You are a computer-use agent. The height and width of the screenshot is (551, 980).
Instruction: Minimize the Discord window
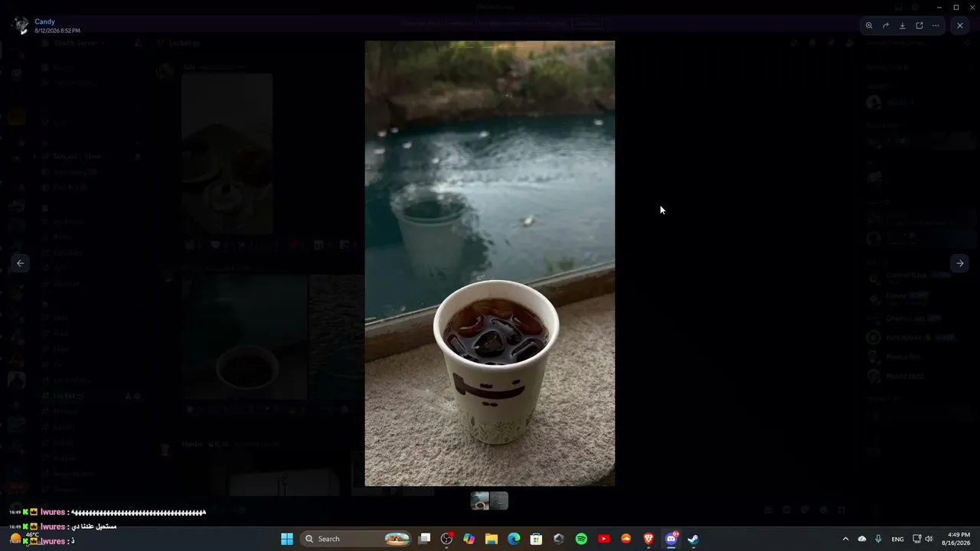point(939,7)
